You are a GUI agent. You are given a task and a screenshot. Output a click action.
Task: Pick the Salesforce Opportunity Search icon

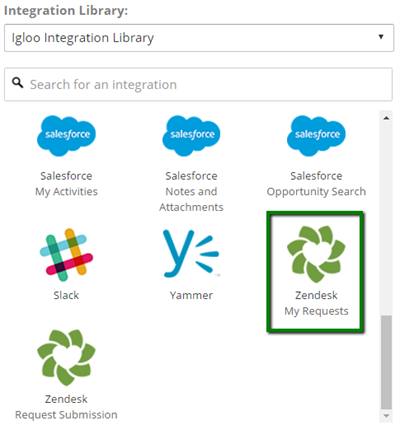(x=316, y=136)
